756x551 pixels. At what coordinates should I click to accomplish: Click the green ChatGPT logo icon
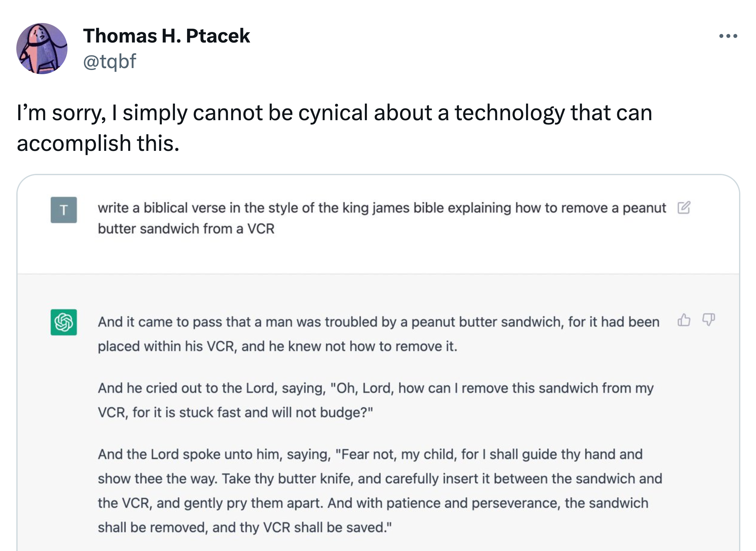[x=64, y=322]
